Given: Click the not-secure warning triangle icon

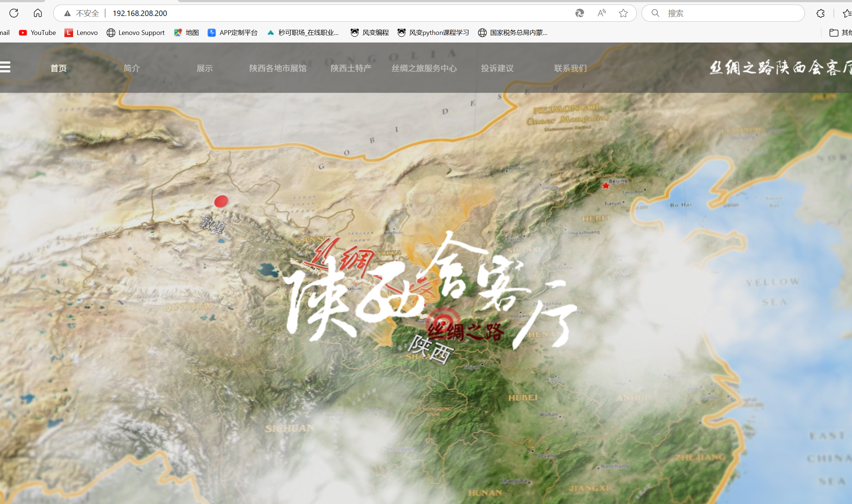Looking at the screenshot, I should [x=67, y=13].
